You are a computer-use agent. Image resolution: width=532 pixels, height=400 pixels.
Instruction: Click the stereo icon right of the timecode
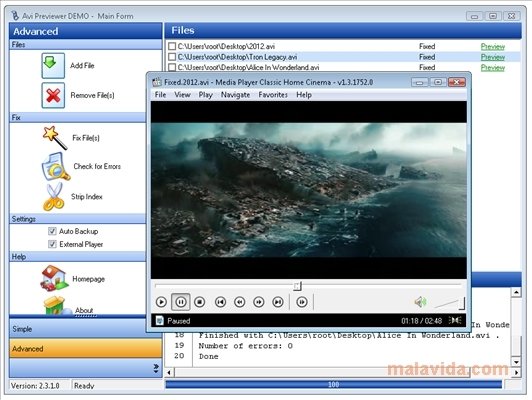point(455,320)
